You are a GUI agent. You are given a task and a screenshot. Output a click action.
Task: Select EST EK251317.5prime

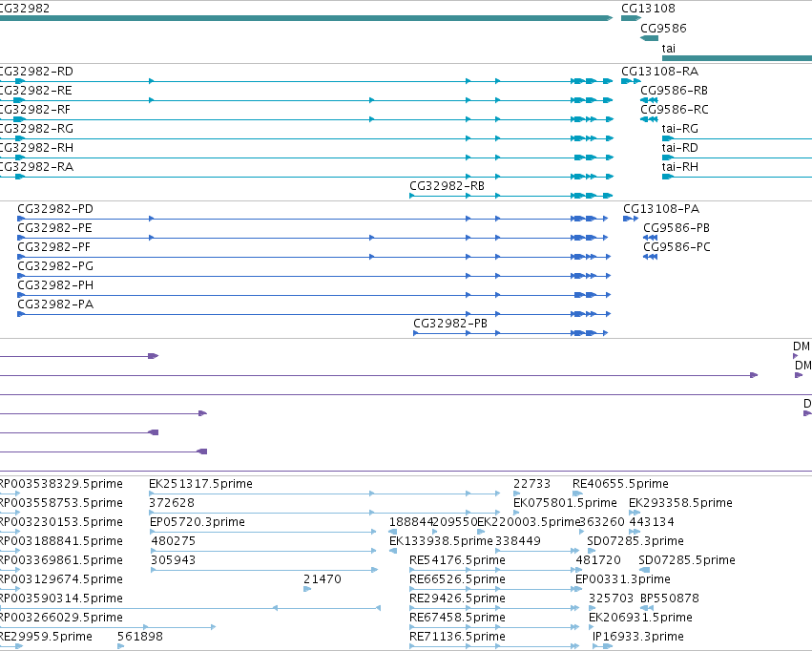click(201, 484)
